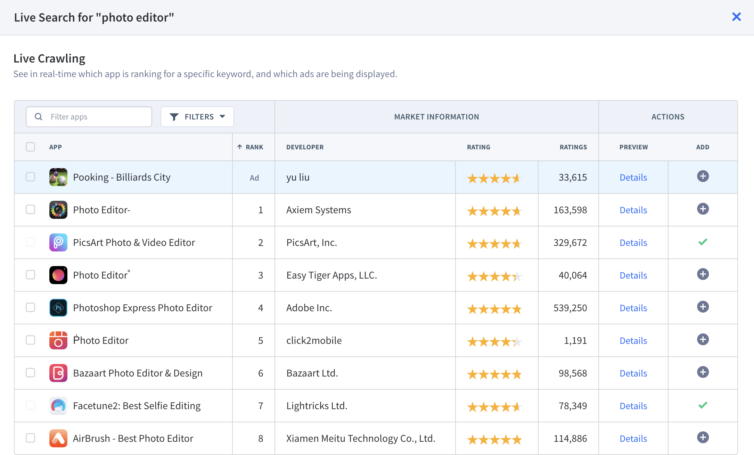Click the Bazaart app icon
Screen dimensions: 754x455
coord(58,373)
